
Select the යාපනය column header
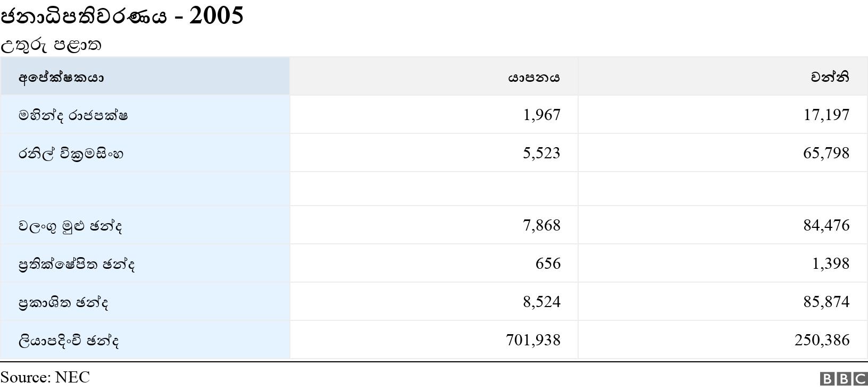click(x=533, y=78)
